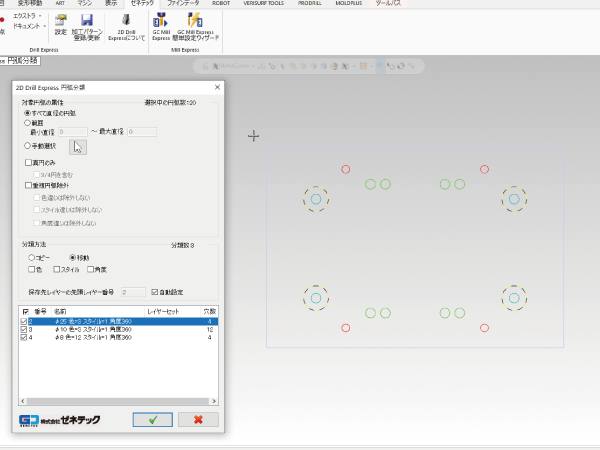This screenshot has height=450, width=600.
Task: Open ART ribbon tab
Action: point(60,3)
